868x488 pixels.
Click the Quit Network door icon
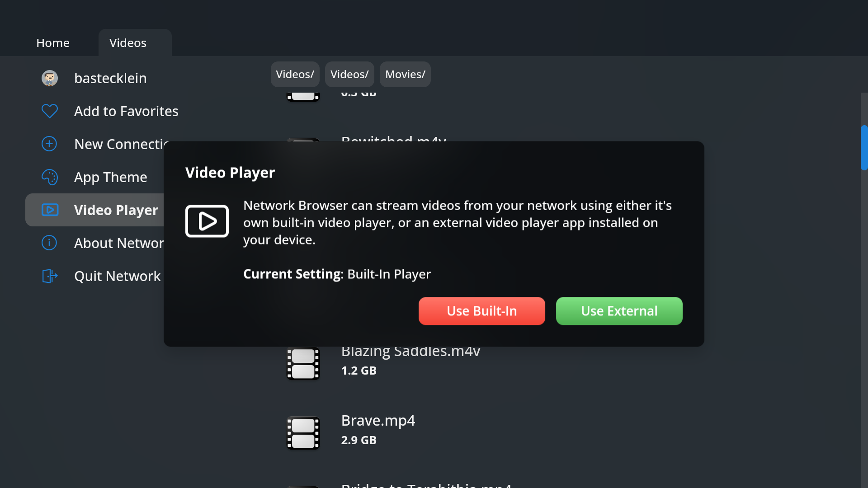pyautogui.click(x=49, y=276)
